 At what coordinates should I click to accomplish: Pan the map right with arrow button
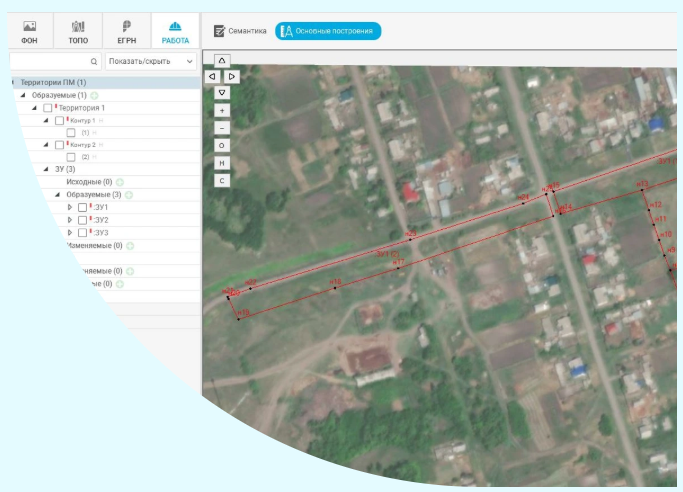pyautogui.click(x=232, y=76)
